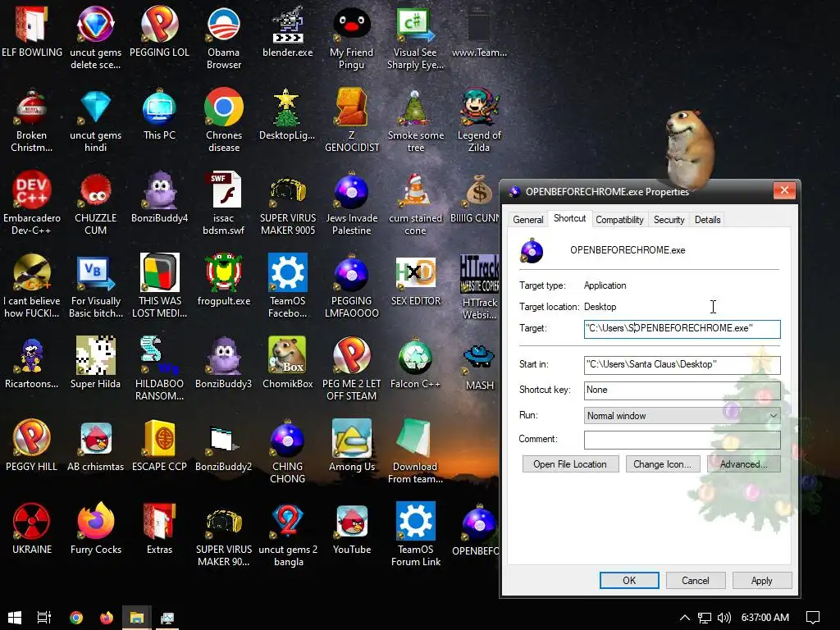Select the PEGGY HILL desktop icon
Screen dimensions: 840x630
(32, 445)
